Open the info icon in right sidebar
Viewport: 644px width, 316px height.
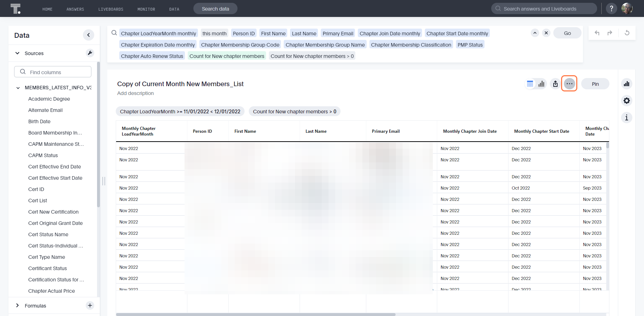click(x=627, y=118)
